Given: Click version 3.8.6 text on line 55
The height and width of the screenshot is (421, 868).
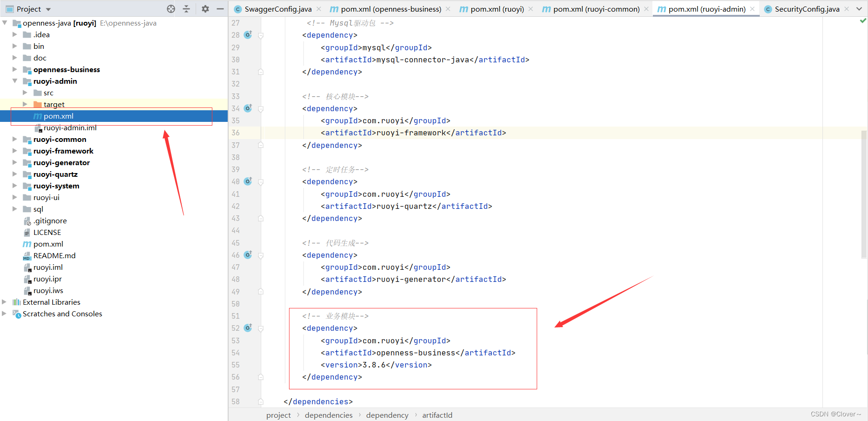Looking at the screenshot, I should tap(374, 365).
